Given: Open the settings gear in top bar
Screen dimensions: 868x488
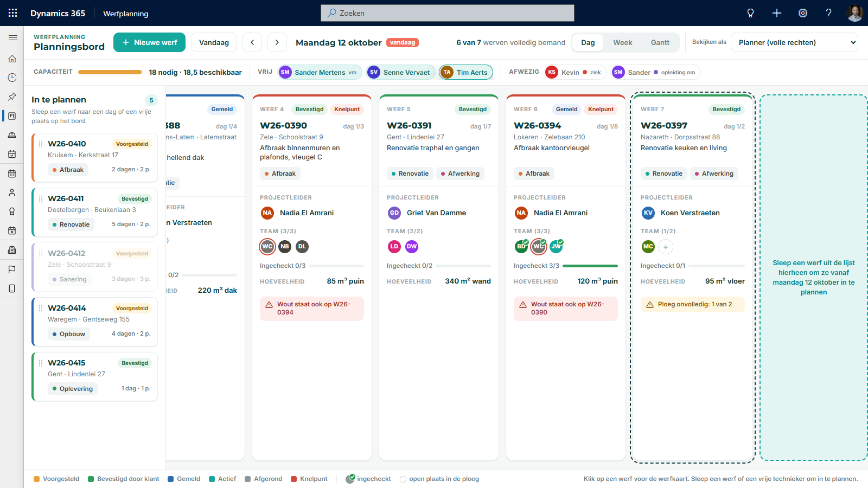Looking at the screenshot, I should click(803, 13).
